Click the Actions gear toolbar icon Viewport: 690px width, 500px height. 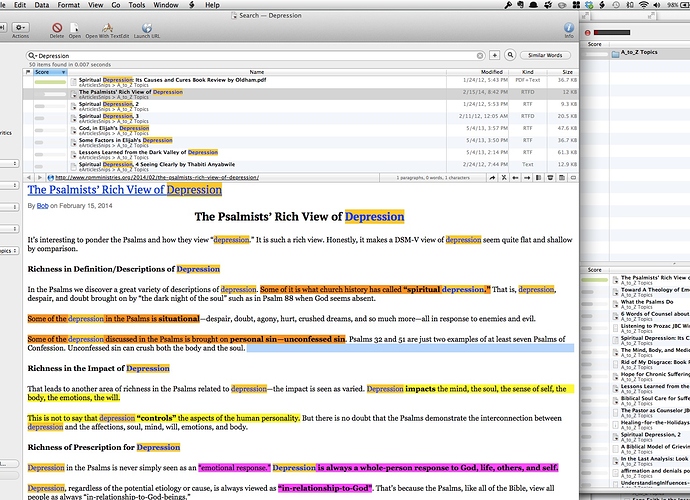pyautogui.click(x=20, y=27)
